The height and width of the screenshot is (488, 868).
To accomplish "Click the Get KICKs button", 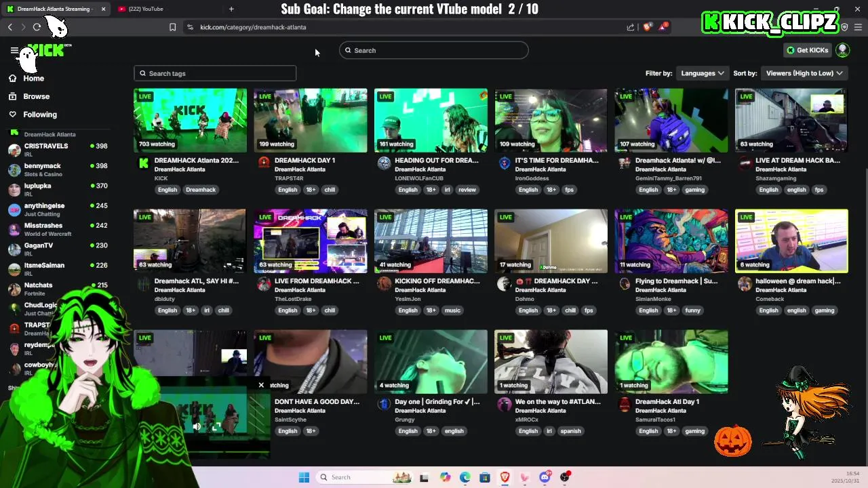I will [807, 50].
